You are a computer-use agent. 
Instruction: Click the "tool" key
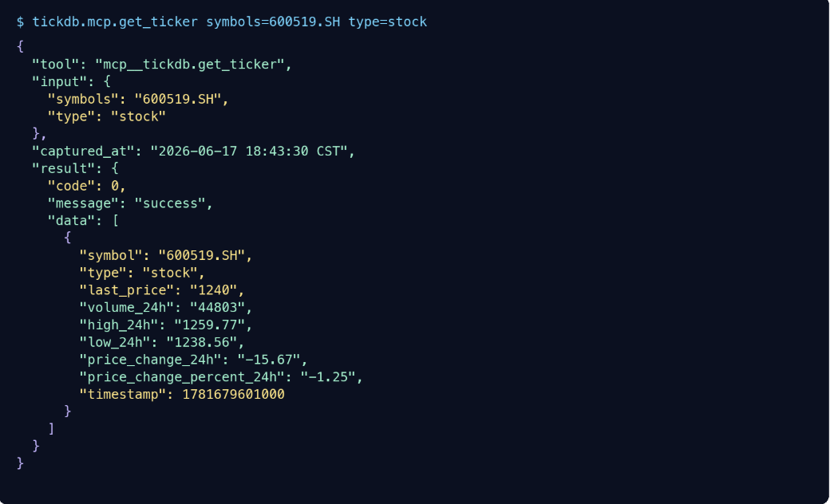56,65
